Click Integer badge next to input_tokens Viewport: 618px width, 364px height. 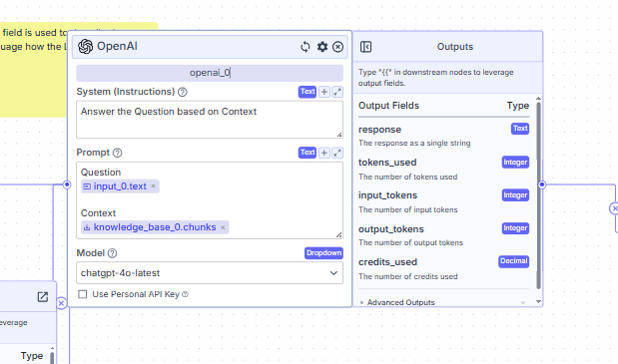coord(515,195)
